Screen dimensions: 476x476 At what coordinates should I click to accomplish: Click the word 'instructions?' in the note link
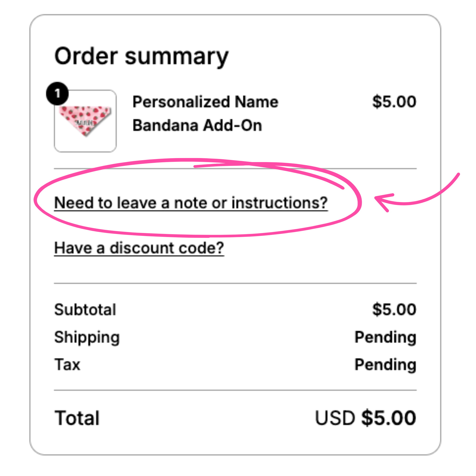pos(279,203)
